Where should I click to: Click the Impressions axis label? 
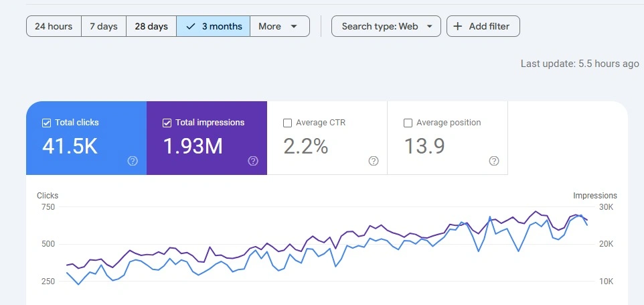point(595,196)
